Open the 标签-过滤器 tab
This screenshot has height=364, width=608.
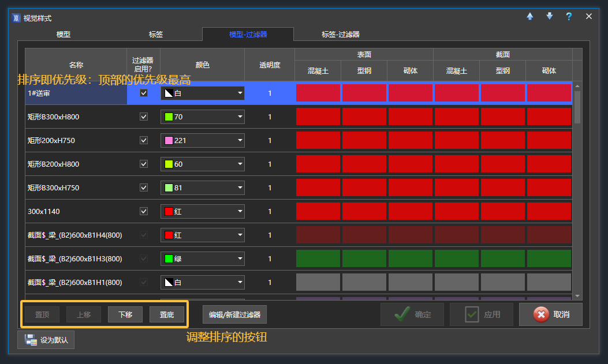click(341, 35)
